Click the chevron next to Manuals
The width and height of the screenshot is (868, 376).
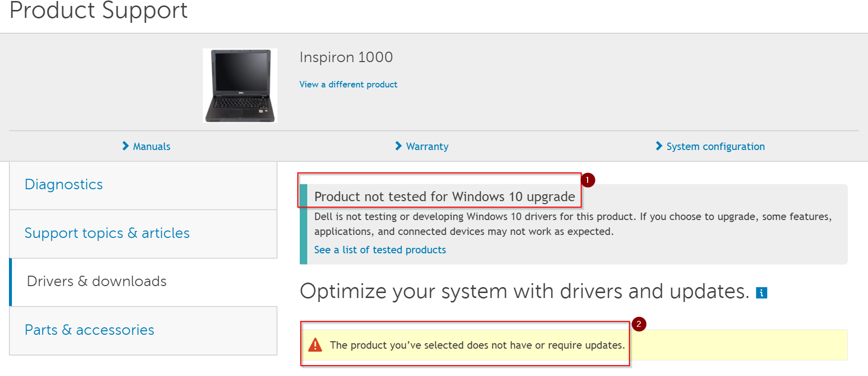pyautogui.click(x=125, y=146)
